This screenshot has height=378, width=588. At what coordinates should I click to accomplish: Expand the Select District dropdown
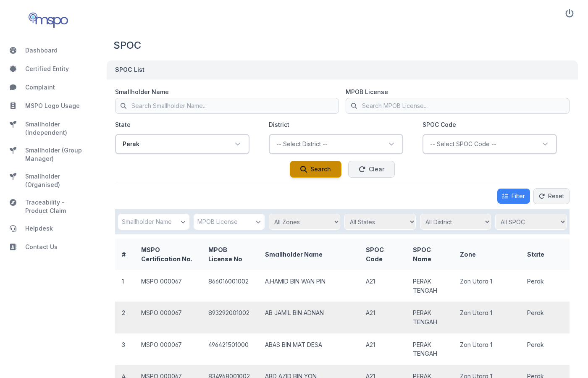point(336,144)
